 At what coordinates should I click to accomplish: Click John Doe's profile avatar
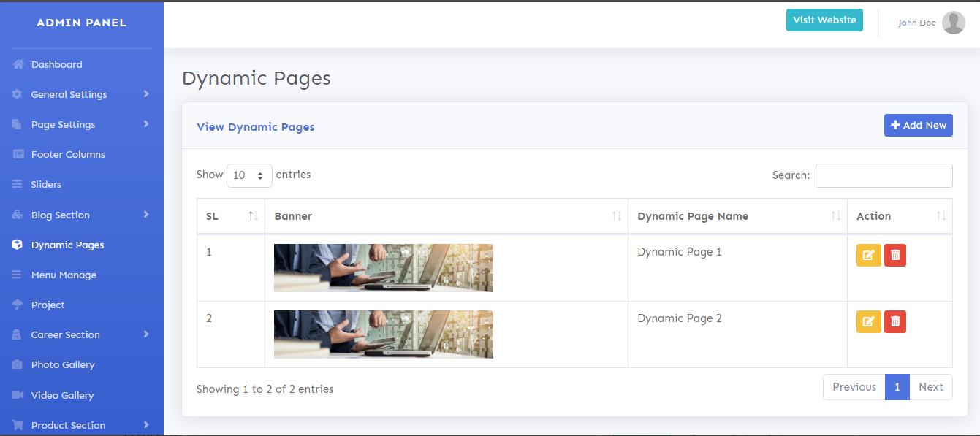[x=953, y=22]
